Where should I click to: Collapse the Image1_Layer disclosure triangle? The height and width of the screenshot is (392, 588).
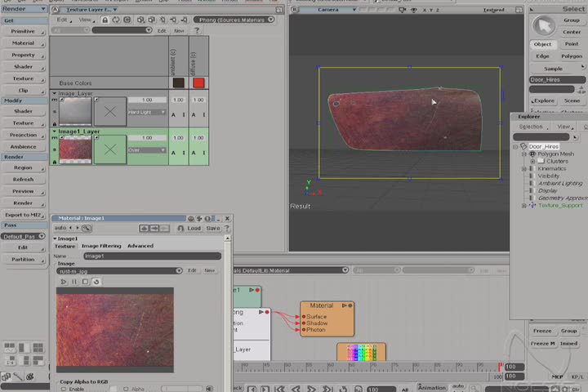click(55, 131)
